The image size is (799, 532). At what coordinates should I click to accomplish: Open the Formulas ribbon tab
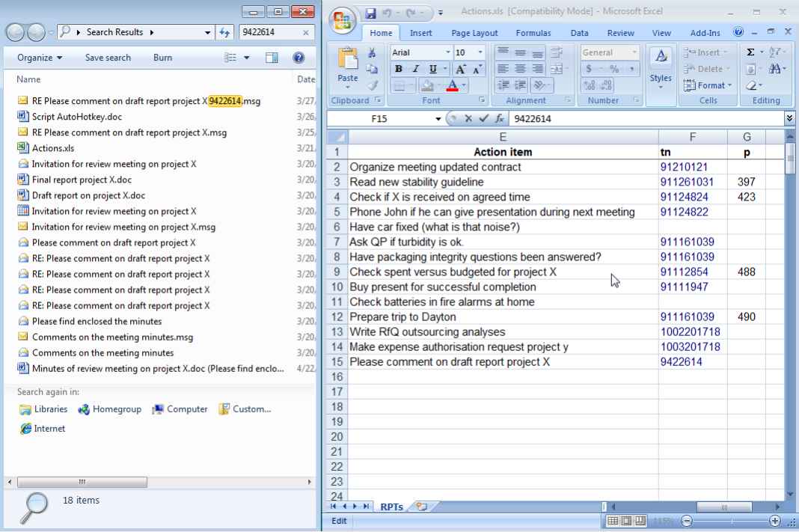coord(533,33)
